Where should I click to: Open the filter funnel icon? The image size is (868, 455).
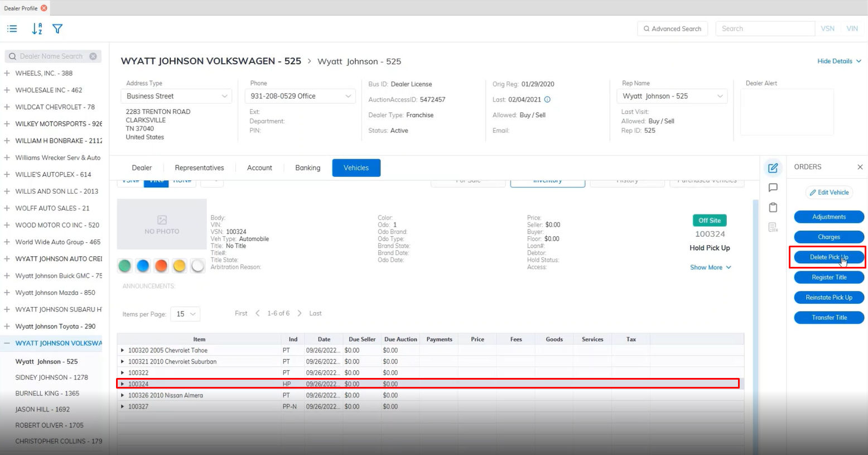pyautogui.click(x=57, y=29)
